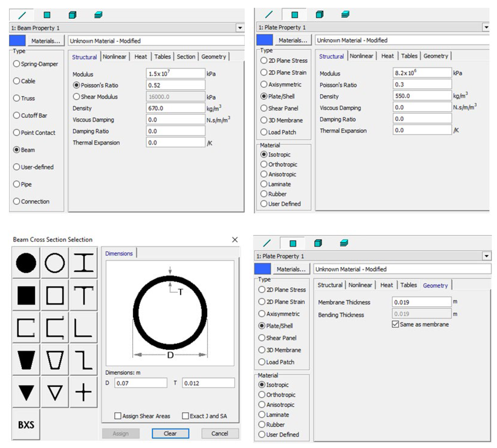This screenshot has width=497, height=448.
Task: Choose T-section cross section
Action: coord(84,295)
